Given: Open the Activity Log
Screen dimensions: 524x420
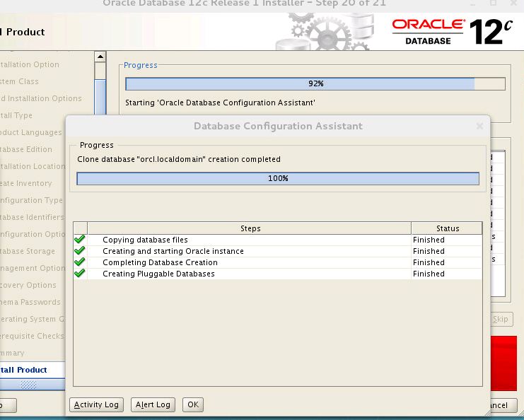Looking at the screenshot, I should [x=96, y=404].
